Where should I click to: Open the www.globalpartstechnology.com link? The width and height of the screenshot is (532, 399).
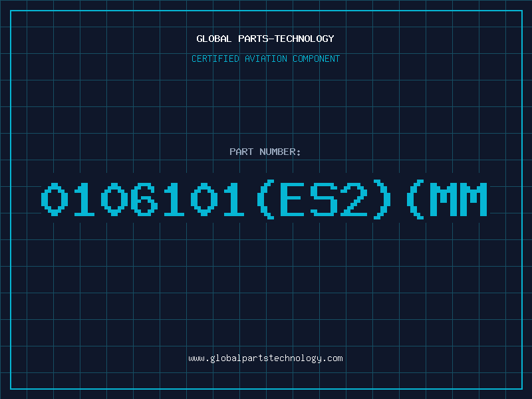265,358
